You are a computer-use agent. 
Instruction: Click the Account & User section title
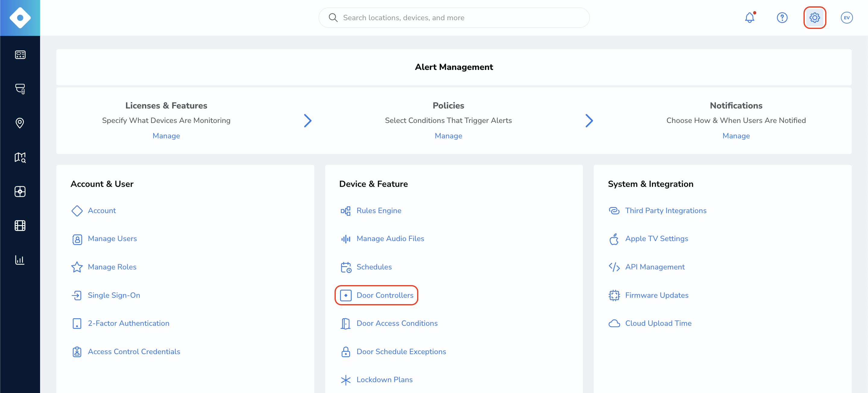102,184
